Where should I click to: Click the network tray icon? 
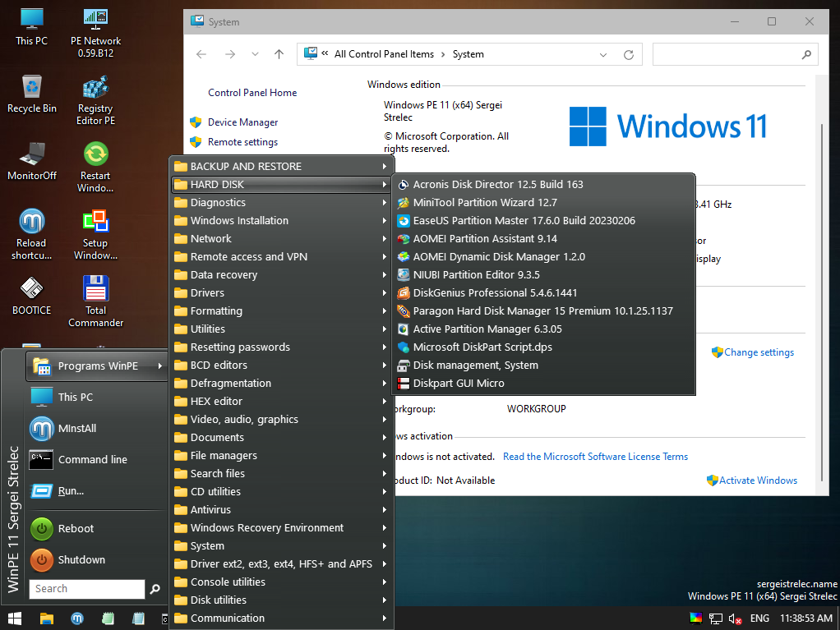point(716,619)
